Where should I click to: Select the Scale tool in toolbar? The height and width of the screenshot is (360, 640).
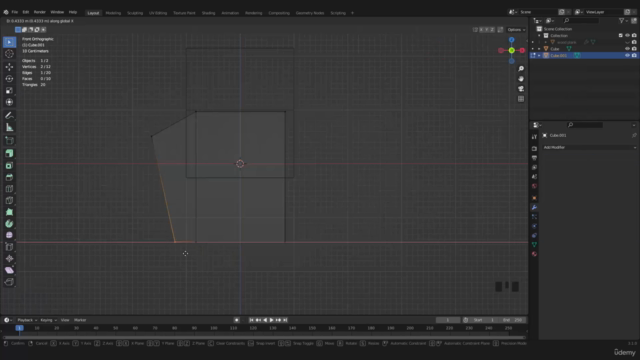coord(9,90)
